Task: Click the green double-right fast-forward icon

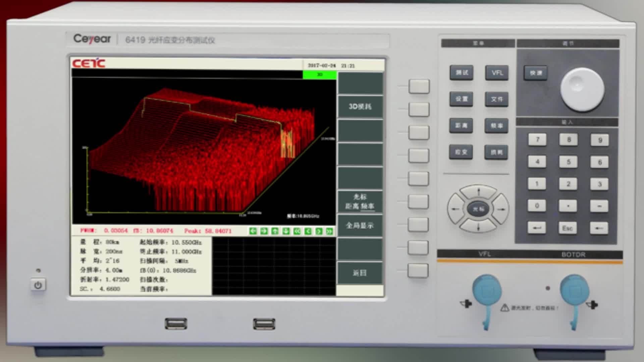Action: pyautogui.click(x=329, y=231)
